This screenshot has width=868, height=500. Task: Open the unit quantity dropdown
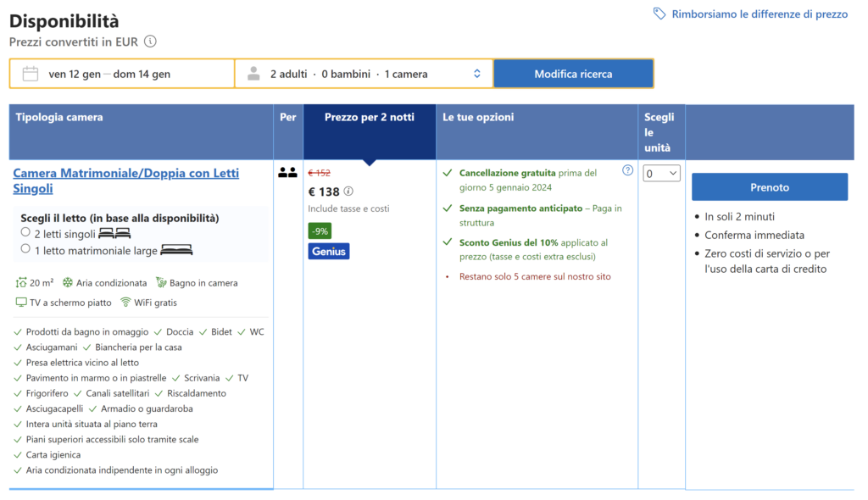tap(661, 174)
